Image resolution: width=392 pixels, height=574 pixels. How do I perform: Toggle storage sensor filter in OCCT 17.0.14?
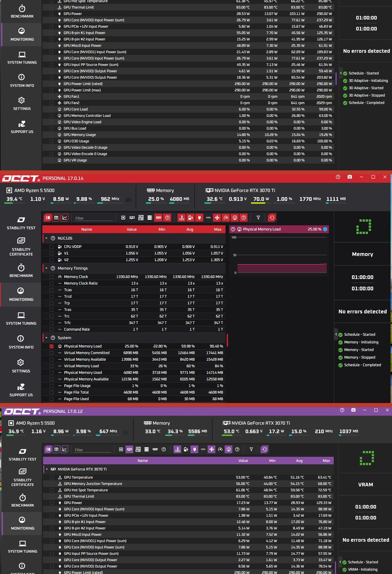click(150, 218)
